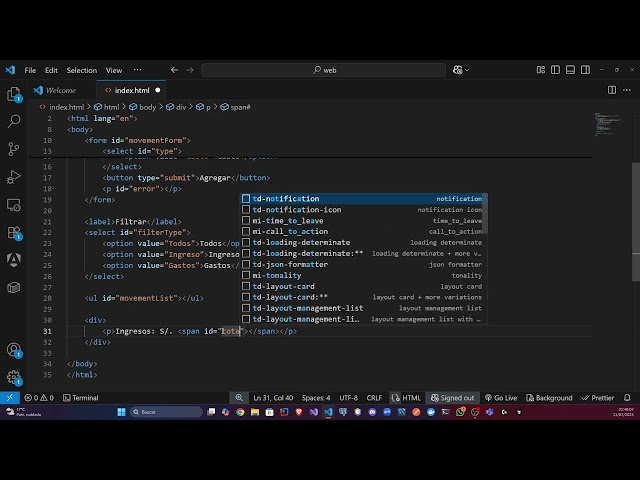
Task: Click Background in status bar
Action: 549,398
